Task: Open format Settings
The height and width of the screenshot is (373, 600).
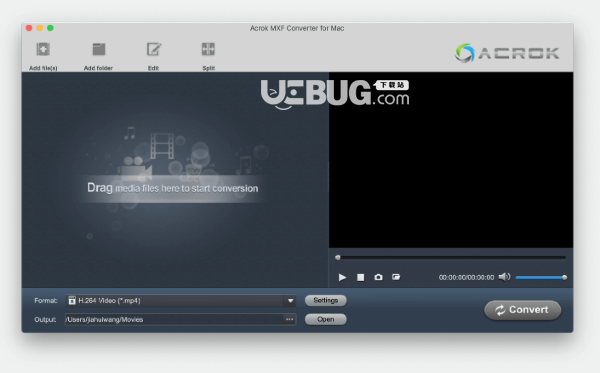Action: coord(326,300)
